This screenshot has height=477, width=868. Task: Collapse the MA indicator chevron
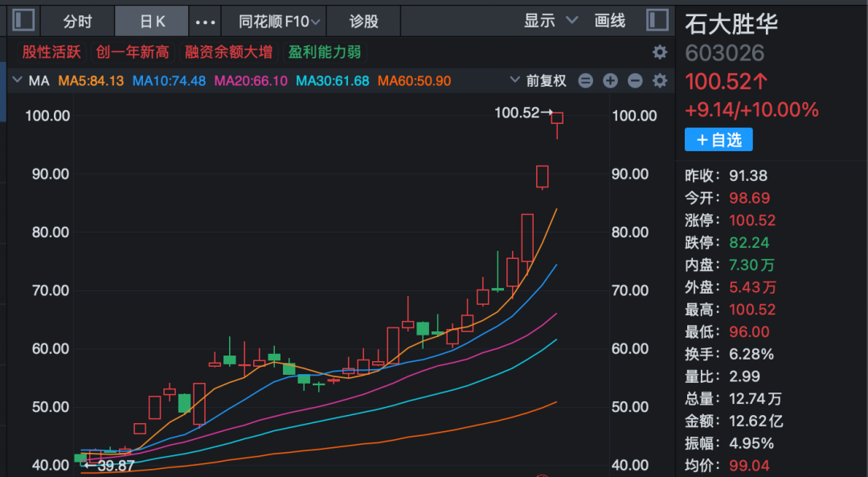click(x=17, y=80)
